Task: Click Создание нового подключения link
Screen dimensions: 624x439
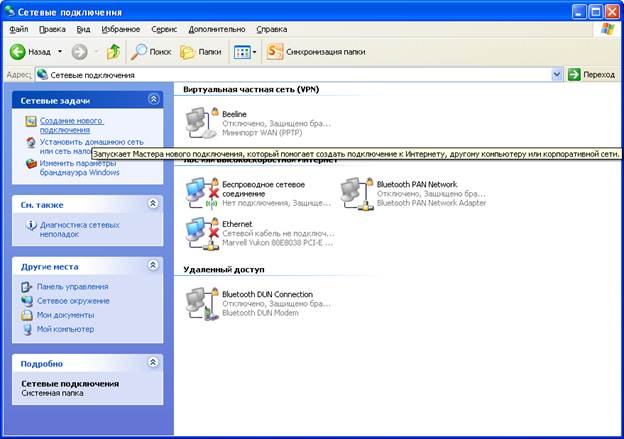Action: (72, 125)
